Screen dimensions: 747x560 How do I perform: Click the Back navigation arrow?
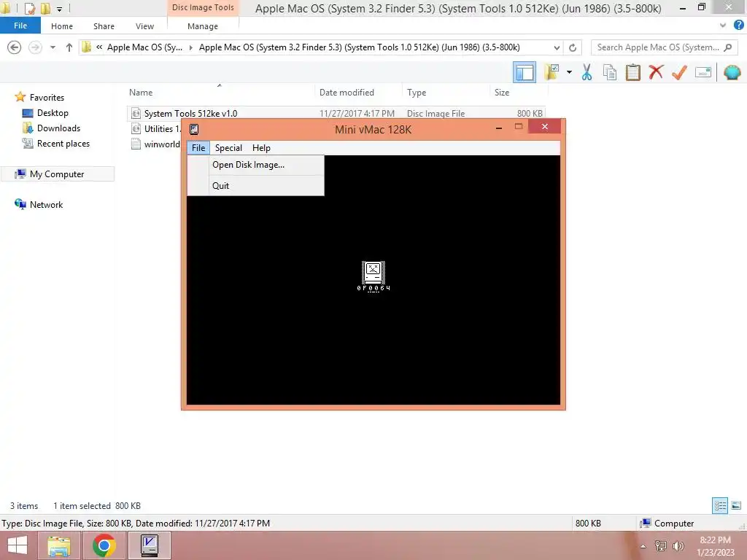[15, 47]
